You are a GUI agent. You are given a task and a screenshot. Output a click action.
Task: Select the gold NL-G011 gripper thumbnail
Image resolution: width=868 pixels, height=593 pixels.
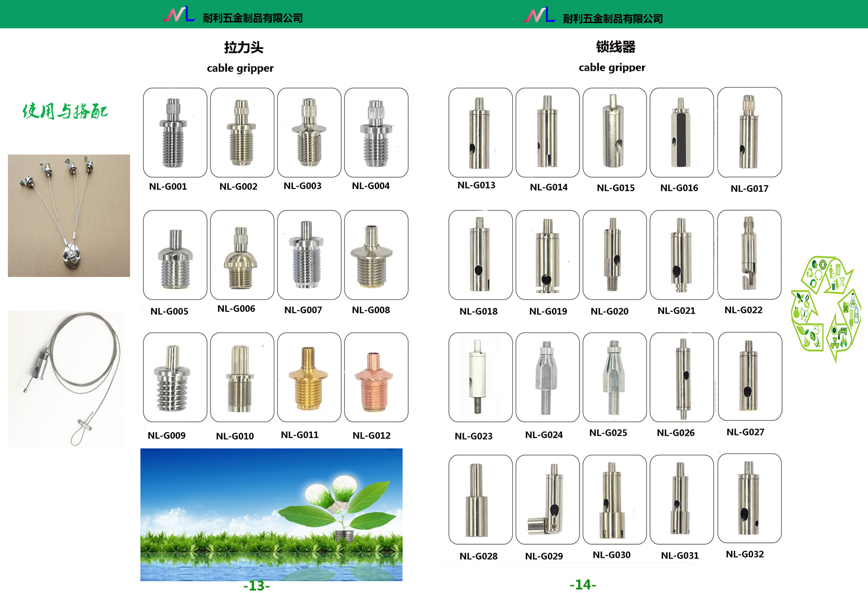pyautogui.click(x=309, y=377)
